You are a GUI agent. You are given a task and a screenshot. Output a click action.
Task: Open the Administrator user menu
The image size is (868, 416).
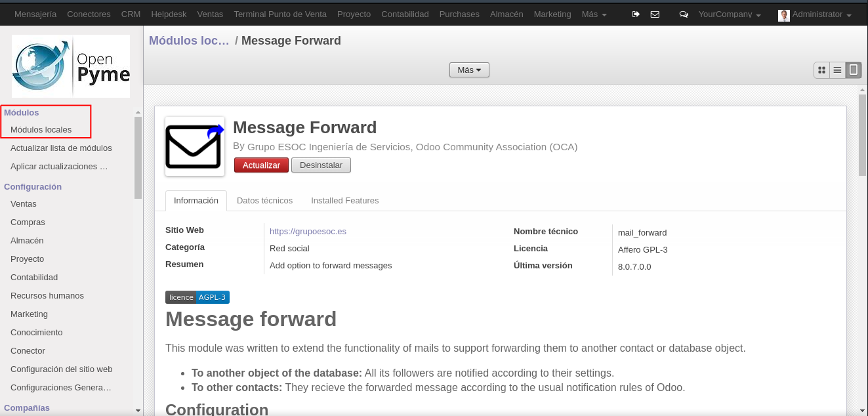click(821, 14)
